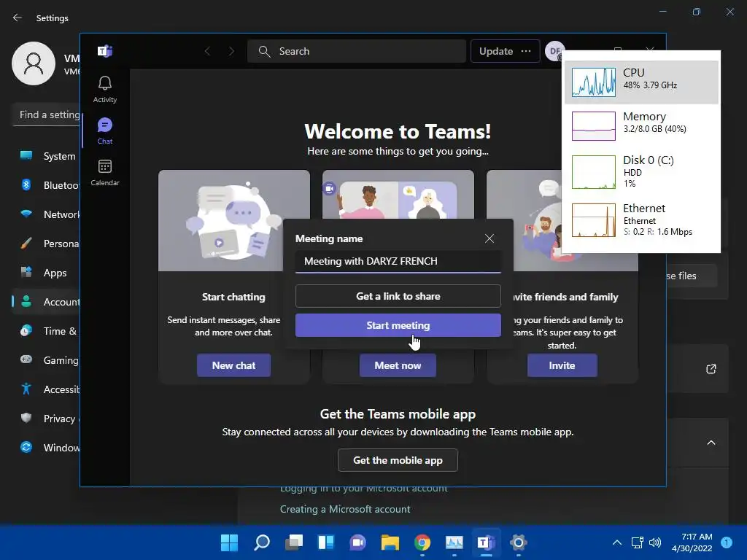Open Accounts in Settings sidebar
747x560 pixels.
(x=47, y=302)
